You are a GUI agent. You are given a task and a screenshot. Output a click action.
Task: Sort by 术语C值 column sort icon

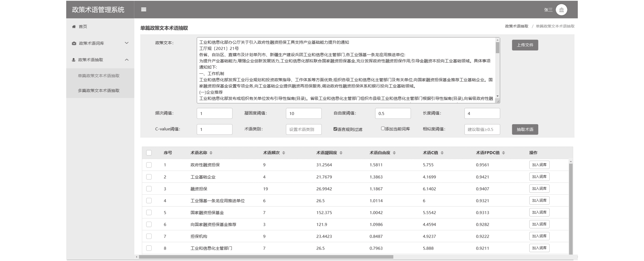point(442,153)
